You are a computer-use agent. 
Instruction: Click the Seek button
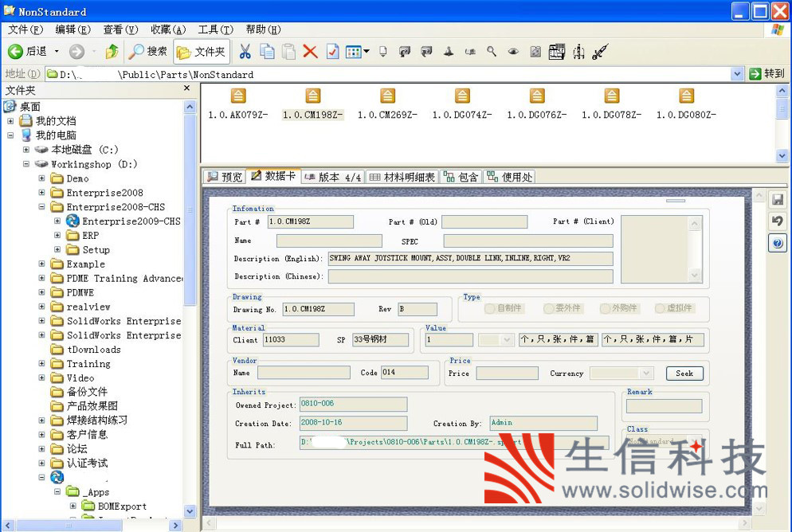coord(684,374)
